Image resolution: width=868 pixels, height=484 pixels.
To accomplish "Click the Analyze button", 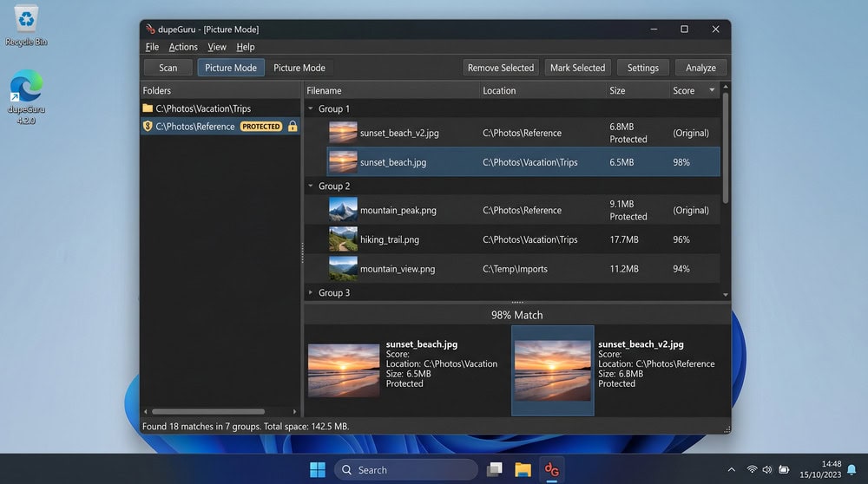I will click(x=700, y=68).
